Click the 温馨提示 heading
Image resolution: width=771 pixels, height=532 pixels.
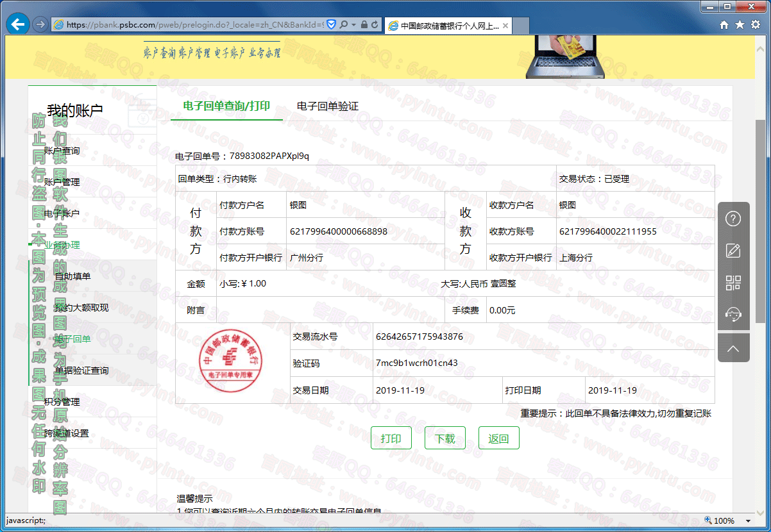coord(194,498)
